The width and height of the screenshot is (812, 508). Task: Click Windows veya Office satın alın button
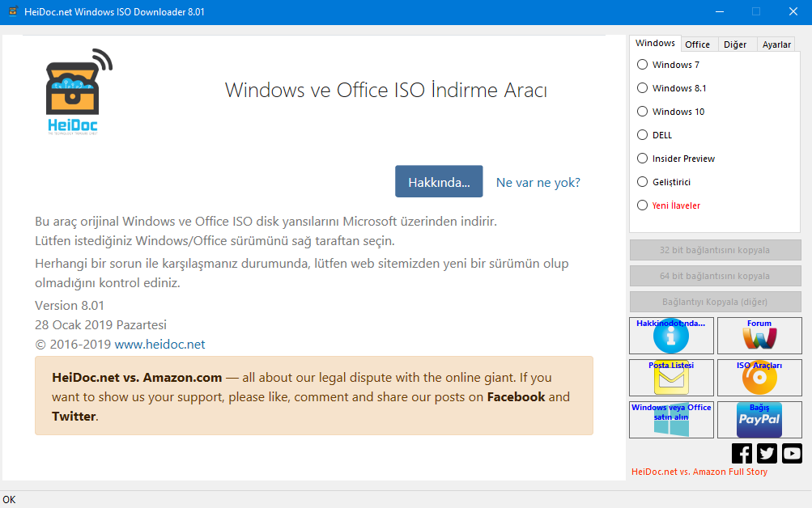(x=671, y=420)
